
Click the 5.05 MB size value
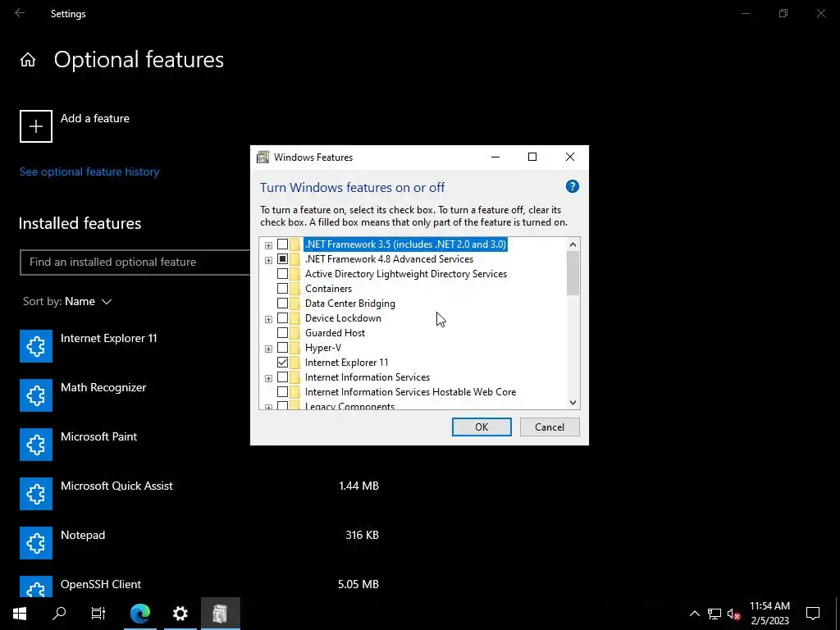pos(358,584)
